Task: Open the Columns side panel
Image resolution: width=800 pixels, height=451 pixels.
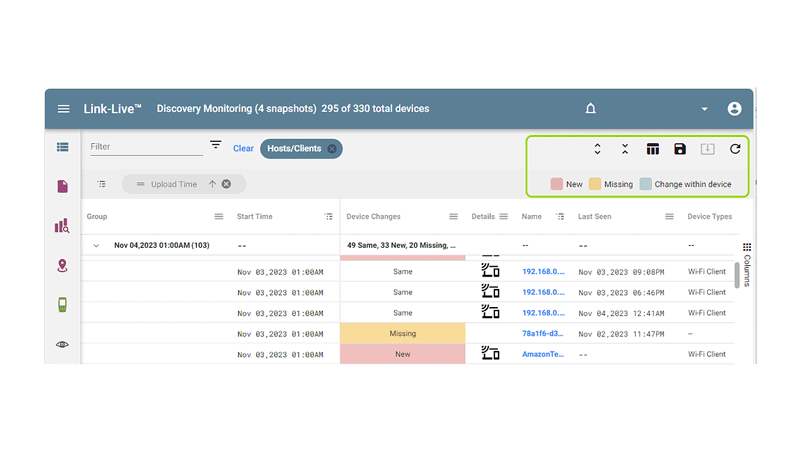Action: (x=747, y=264)
